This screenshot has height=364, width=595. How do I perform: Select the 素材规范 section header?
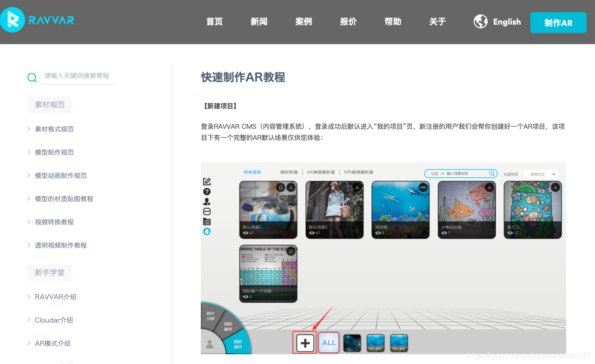pos(50,105)
